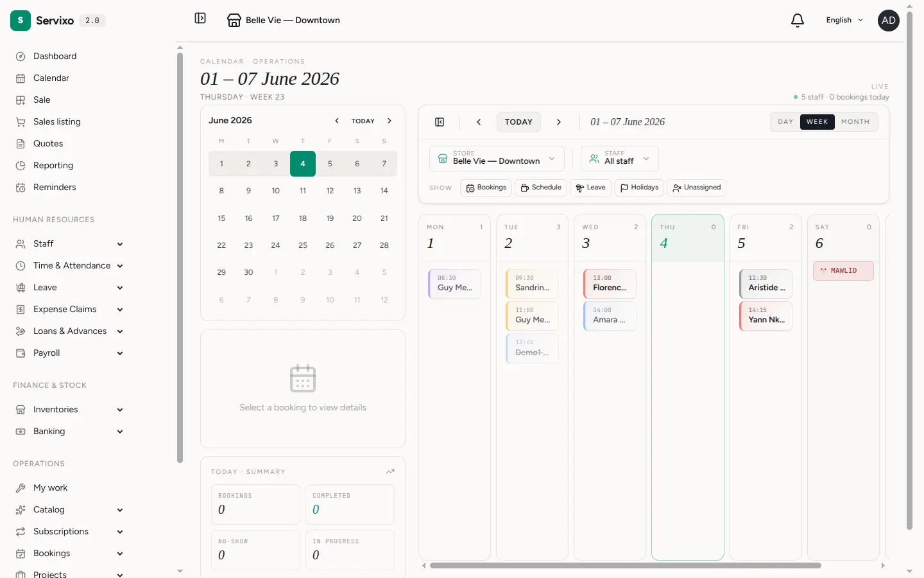This screenshot has width=924, height=578.
Task: Click the sidebar vertical scrollbar
Action: [x=180, y=257]
